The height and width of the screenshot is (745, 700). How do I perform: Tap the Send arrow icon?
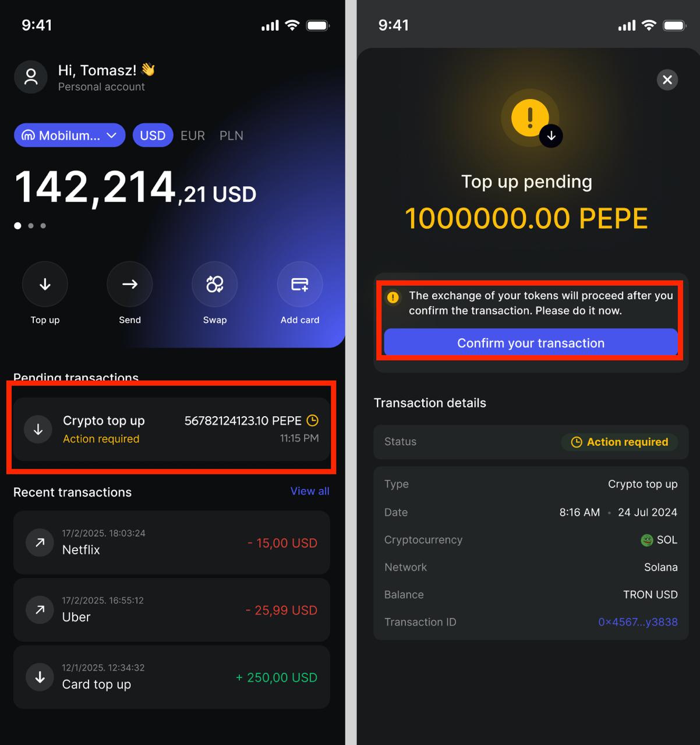coord(130,284)
